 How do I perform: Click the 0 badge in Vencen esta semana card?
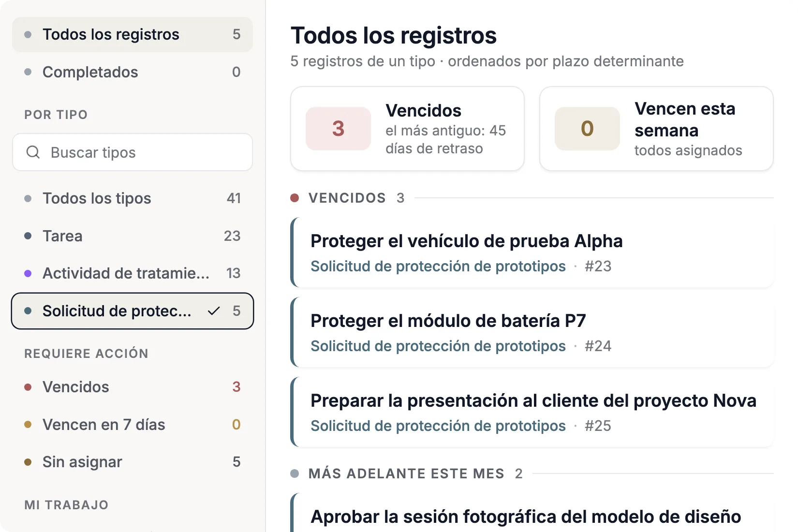[x=587, y=129]
